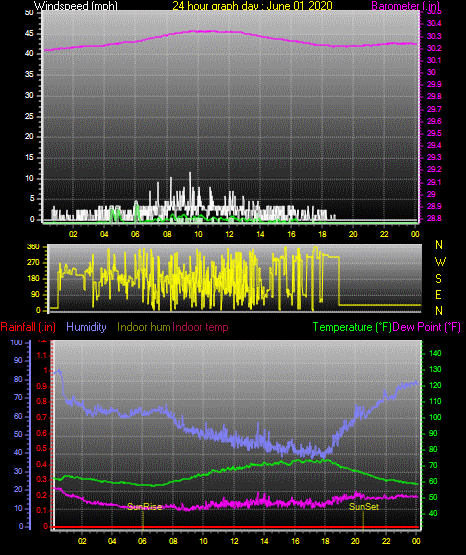
Task: Click the 80 value on the blue humidity axis
Action: click(x=18, y=379)
